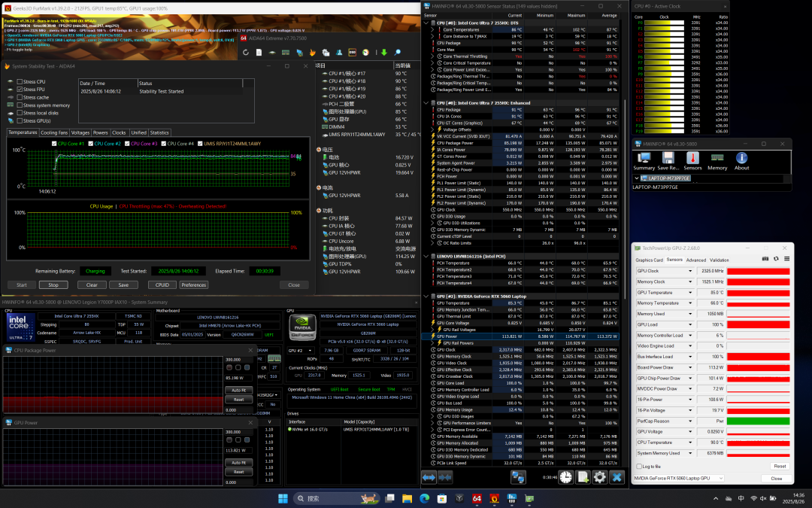Viewport: 812px width, 508px height.
Task: Click the clock icon in HWiNFO sensor footer
Action: [566, 477]
